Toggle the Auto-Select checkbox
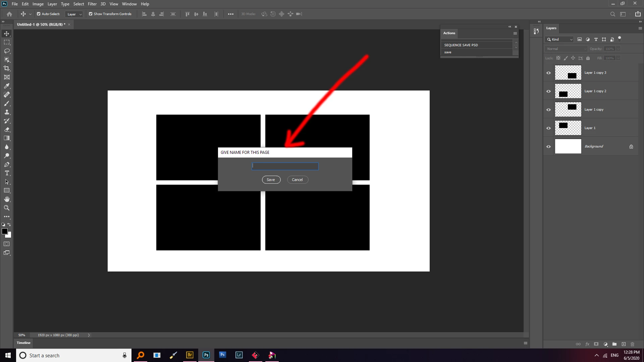644x362 pixels. [x=39, y=14]
